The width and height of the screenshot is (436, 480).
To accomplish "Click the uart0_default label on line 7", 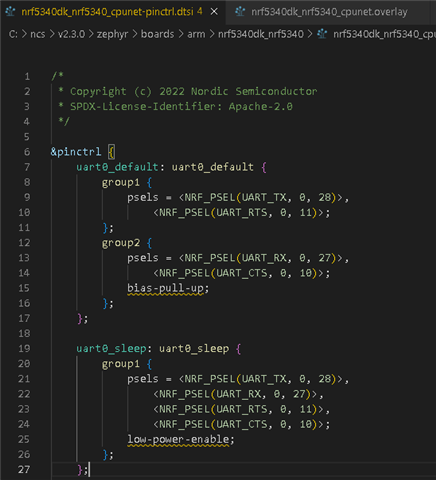I will (117, 167).
